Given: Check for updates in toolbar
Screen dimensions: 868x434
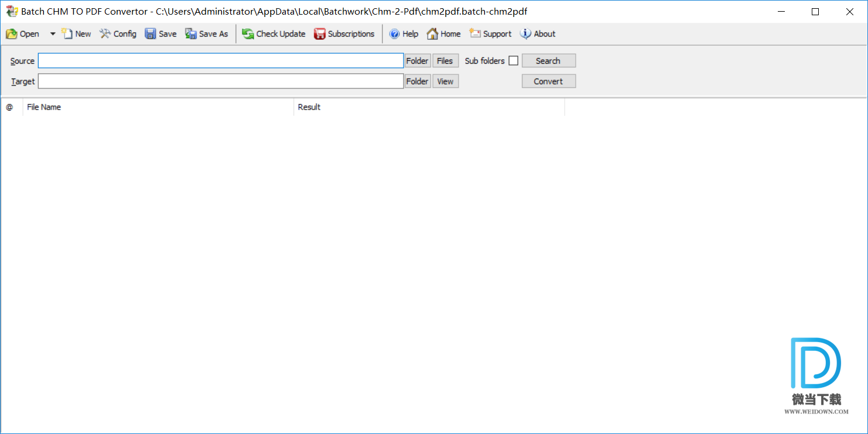Looking at the screenshot, I should [x=274, y=34].
